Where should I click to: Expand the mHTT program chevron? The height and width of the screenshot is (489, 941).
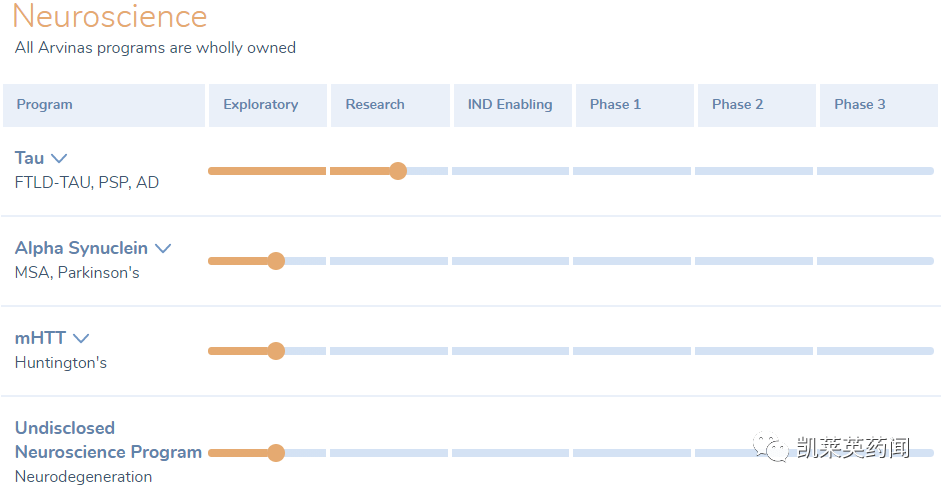(x=81, y=338)
